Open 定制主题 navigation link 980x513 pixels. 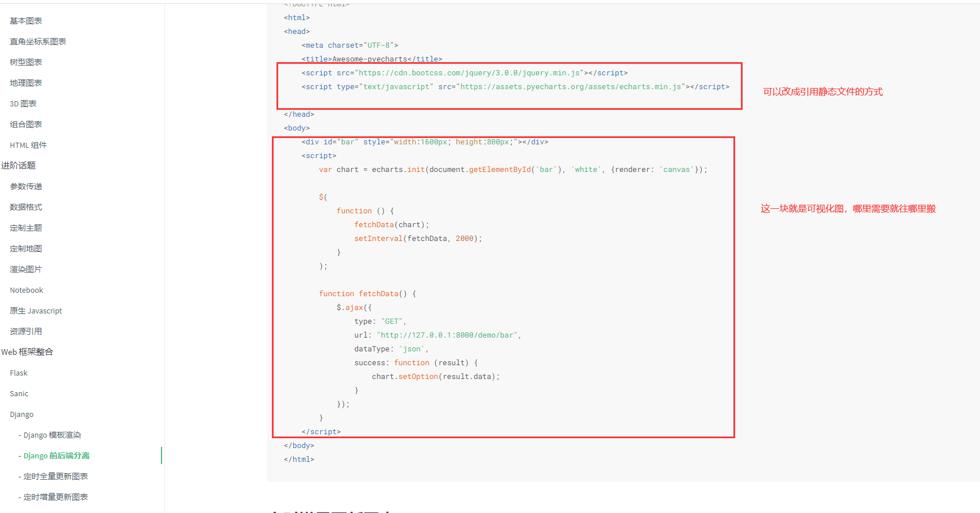[x=26, y=228]
